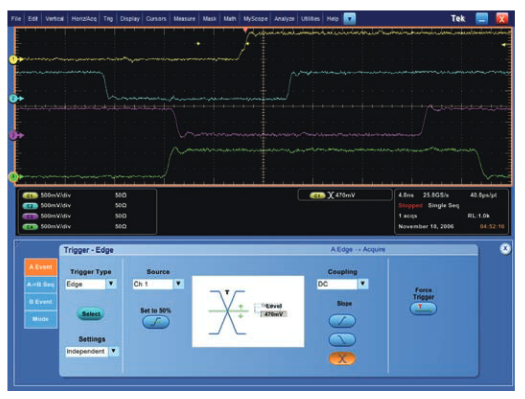This screenshot has height=399, width=525.
Task: Click the Channel 2 ground marker
Action: pos(13,99)
